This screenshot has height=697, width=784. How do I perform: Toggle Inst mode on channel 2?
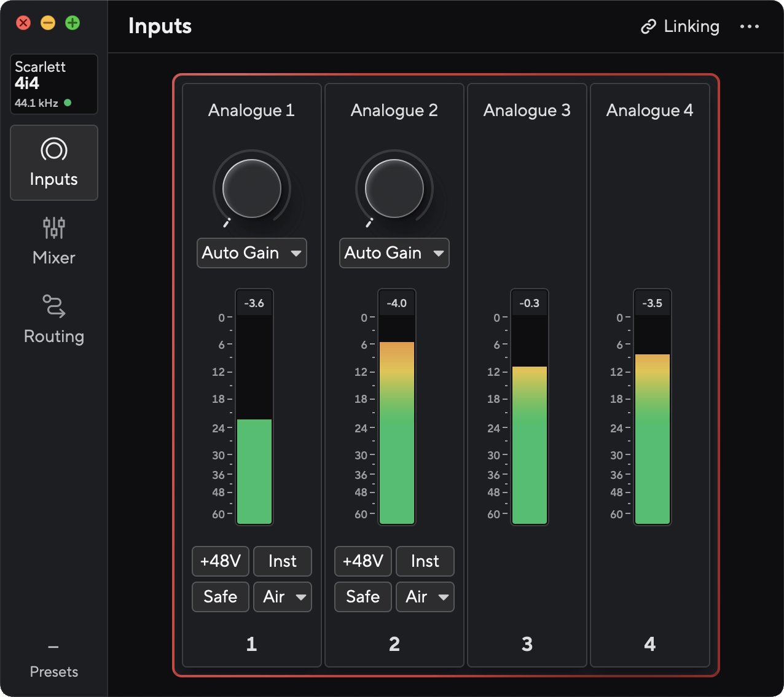(425, 561)
